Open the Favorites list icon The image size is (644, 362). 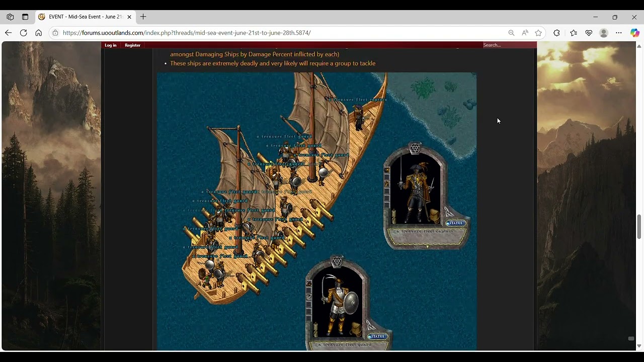(574, 33)
